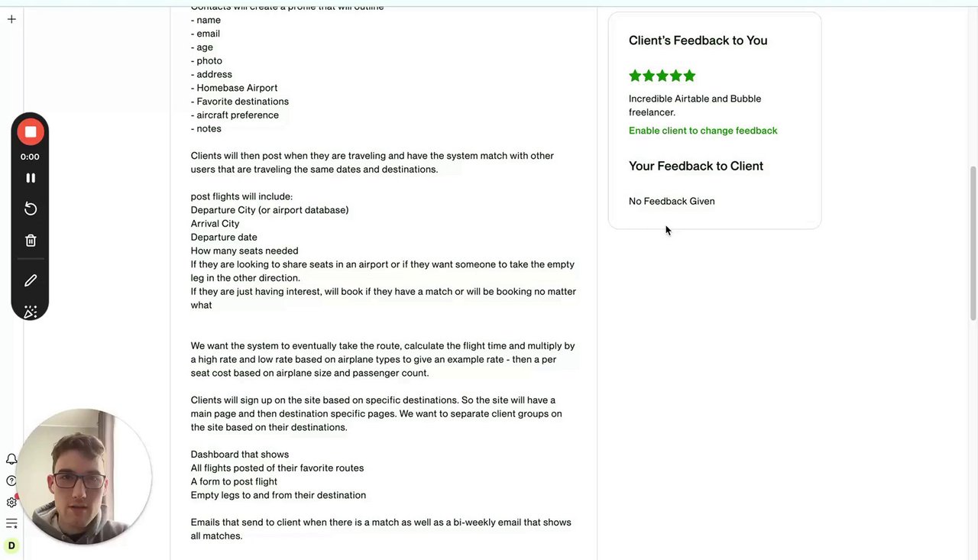Open the notifications bell

11,459
